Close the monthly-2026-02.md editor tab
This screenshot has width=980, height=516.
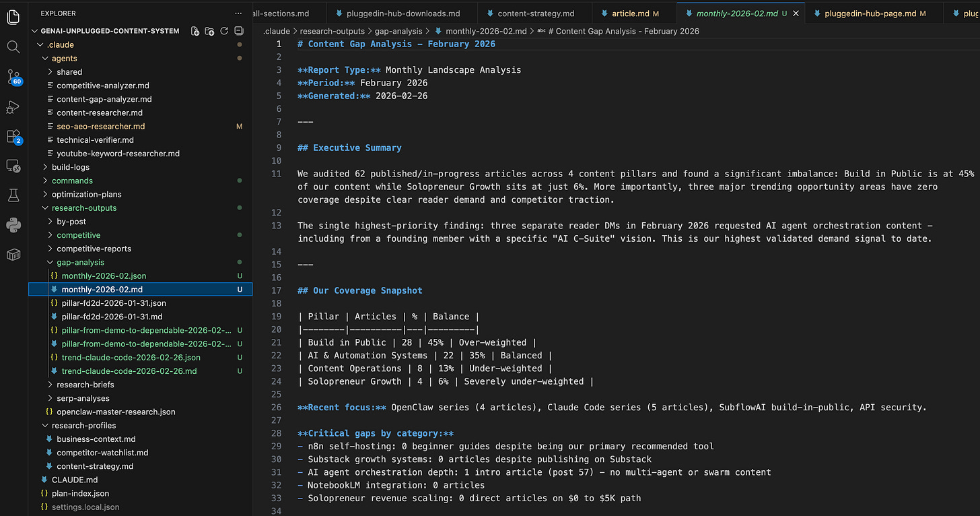[797, 13]
